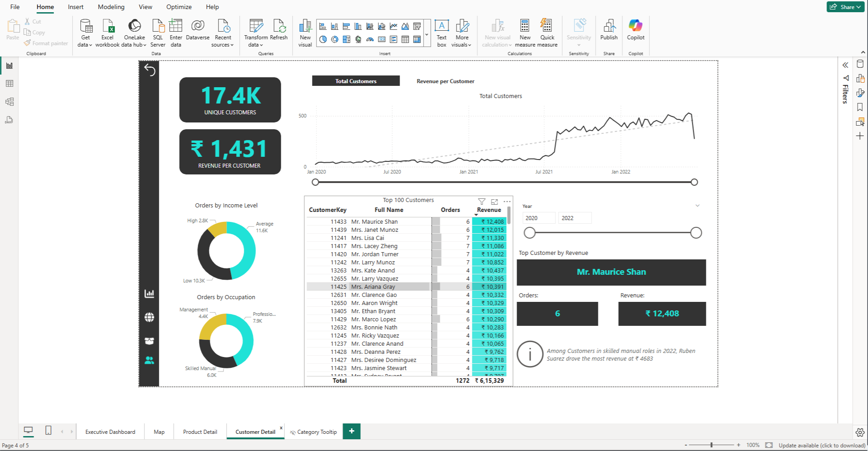Image resolution: width=868 pixels, height=451 pixels.
Task: Switch to Table view in left sidebar
Action: [x=9, y=84]
